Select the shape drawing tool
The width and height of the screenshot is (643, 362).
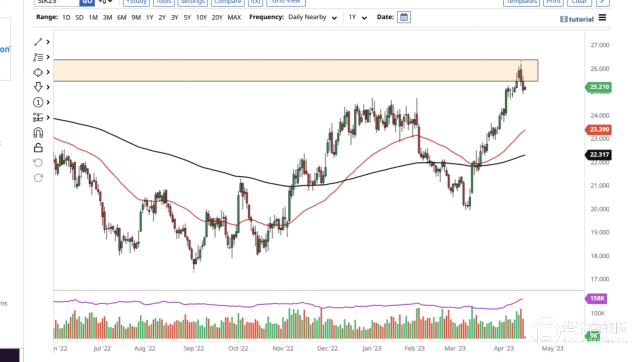click(x=38, y=72)
